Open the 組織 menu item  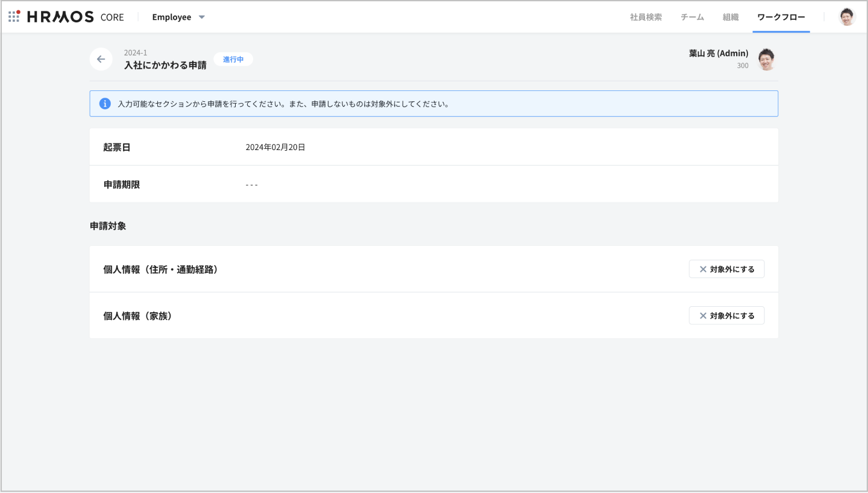point(730,17)
